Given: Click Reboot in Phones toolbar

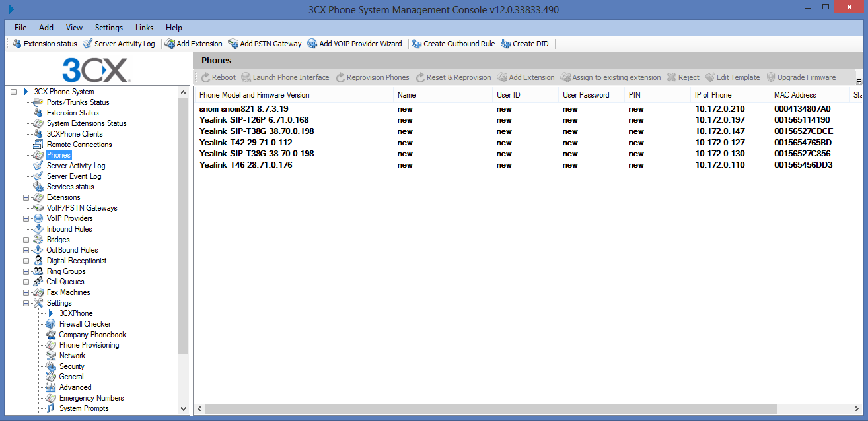Looking at the screenshot, I should click(219, 77).
